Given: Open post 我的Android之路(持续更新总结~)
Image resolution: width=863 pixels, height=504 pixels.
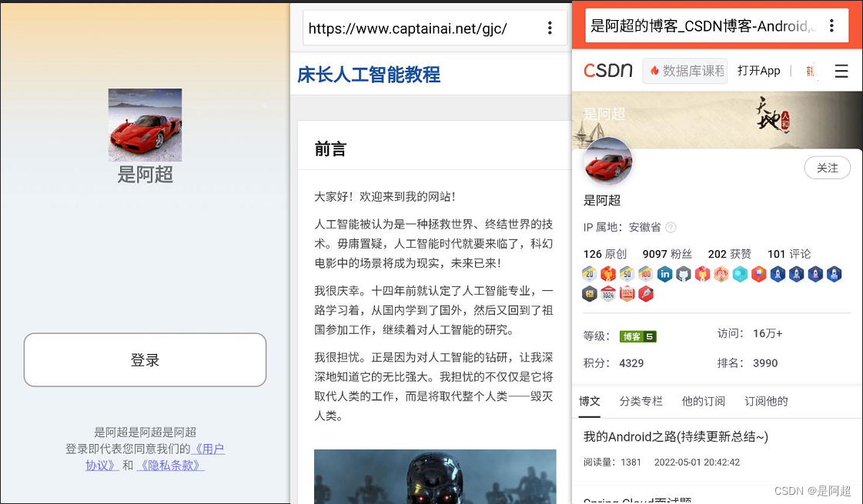Looking at the screenshot, I should pos(675,436).
